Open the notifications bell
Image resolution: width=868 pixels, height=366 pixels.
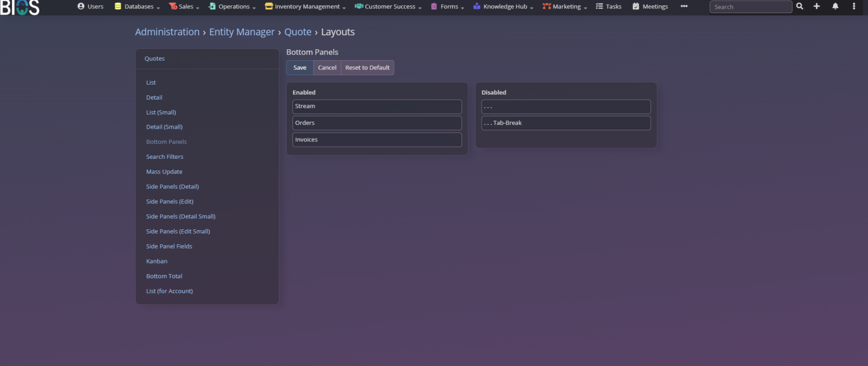835,7
